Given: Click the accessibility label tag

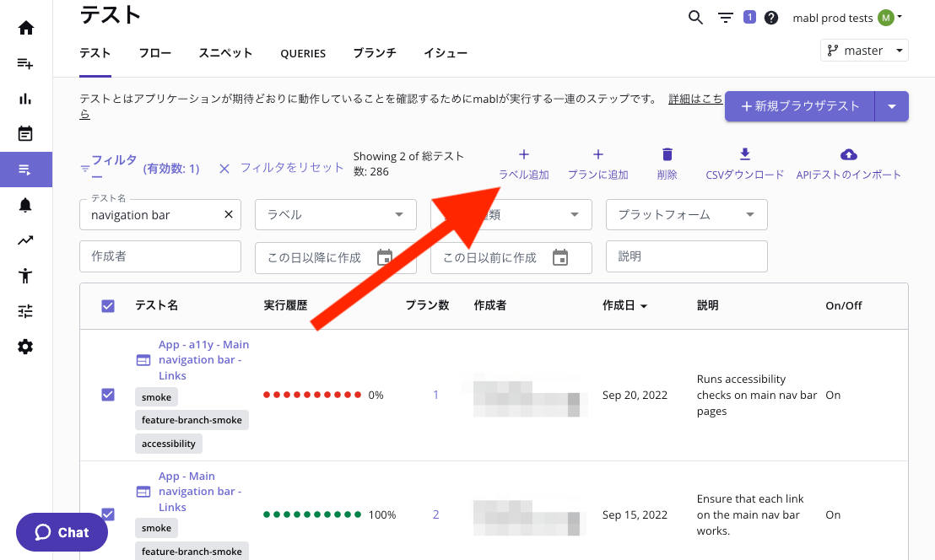Looking at the screenshot, I should 169,444.
